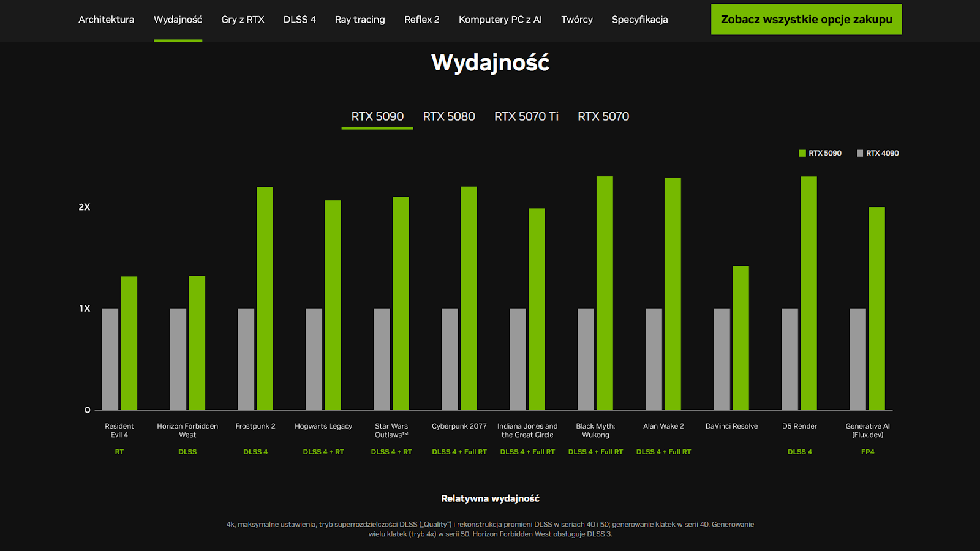Click the gray Generative AI bar
This screenshot has height=551, width=980.
click(858, 359)
